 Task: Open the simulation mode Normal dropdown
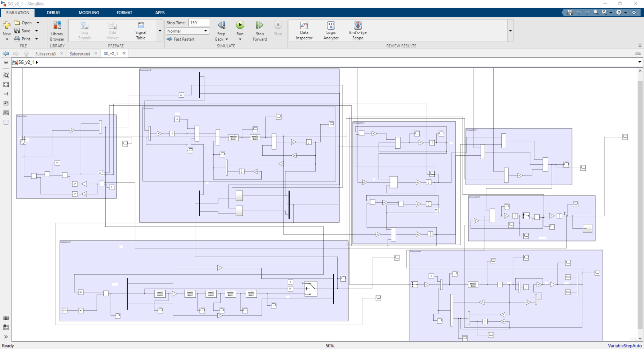[x=188, y=31]
